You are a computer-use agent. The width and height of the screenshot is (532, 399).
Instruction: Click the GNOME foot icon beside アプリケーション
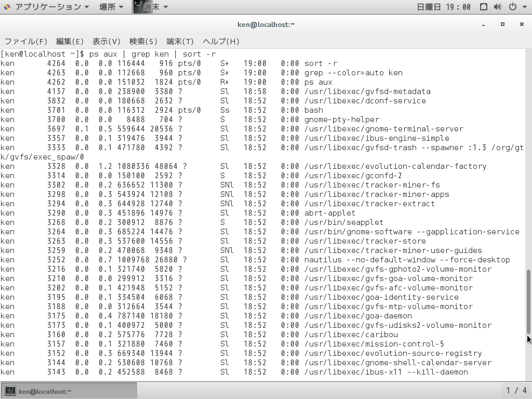click(7, 7)
